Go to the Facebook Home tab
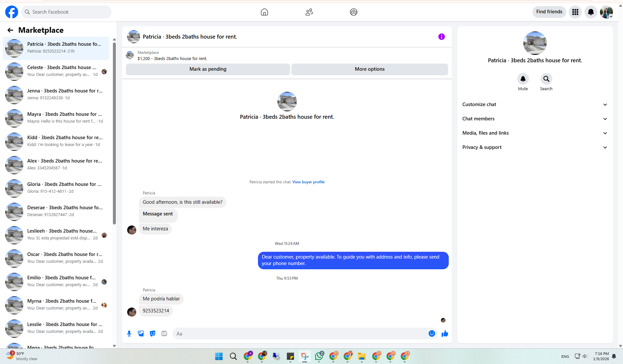 (264, 12)
